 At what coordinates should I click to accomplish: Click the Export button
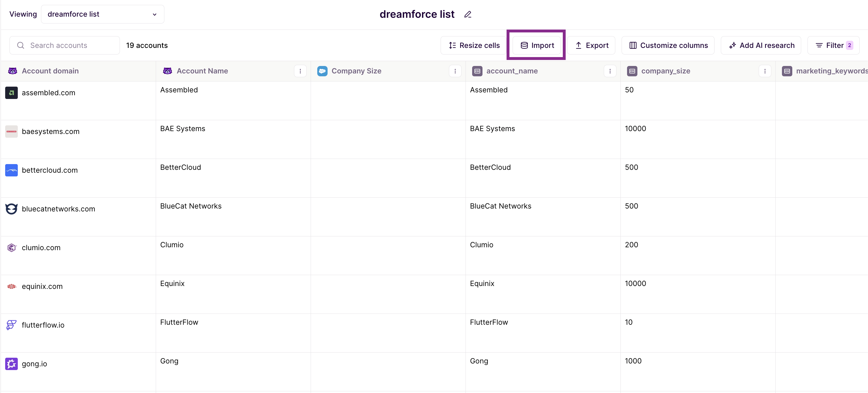point(591,45)
